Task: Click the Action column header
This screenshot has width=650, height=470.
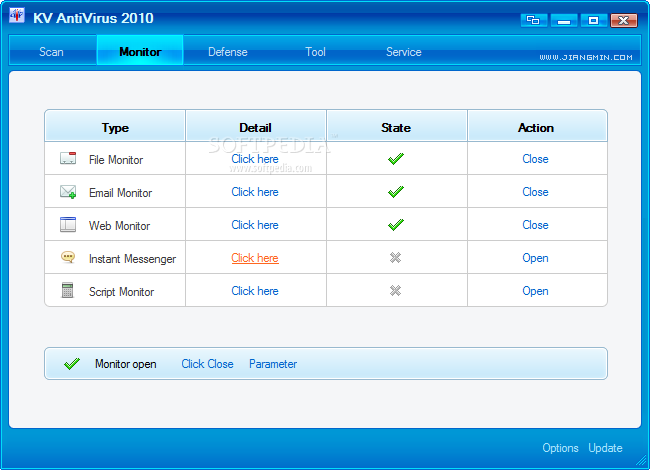Action: 537,126
